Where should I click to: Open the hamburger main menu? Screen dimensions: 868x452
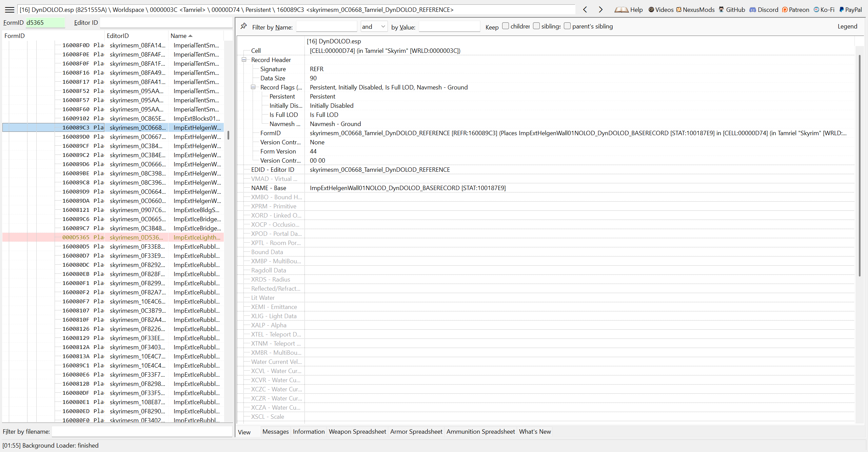coord(10,10)
